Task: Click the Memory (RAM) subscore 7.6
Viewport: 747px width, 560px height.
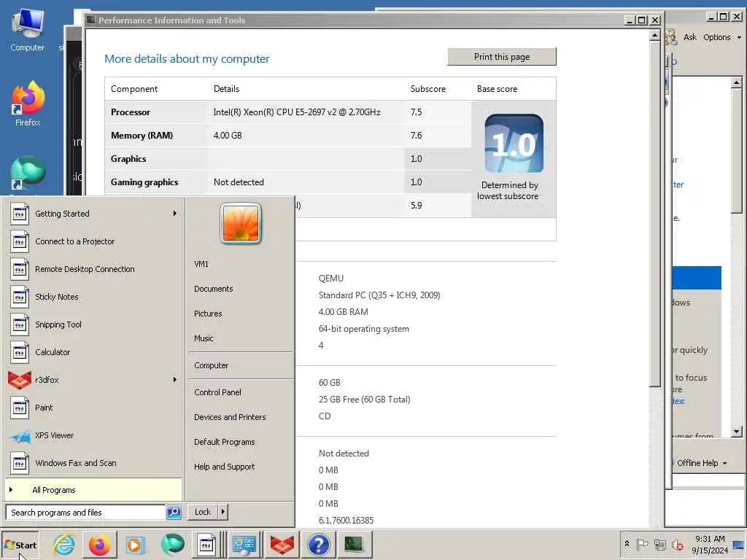Action: click(416, 136)
